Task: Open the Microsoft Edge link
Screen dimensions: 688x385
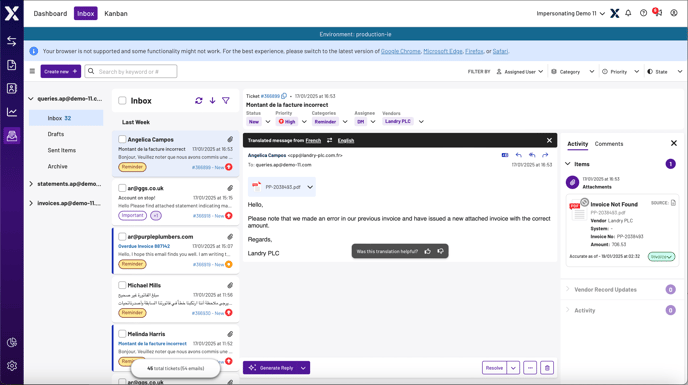Action: click(x=443, y=51)
